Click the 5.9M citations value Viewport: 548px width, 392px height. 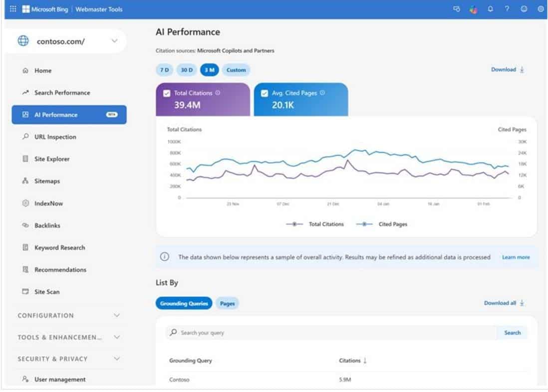[345, 380]
